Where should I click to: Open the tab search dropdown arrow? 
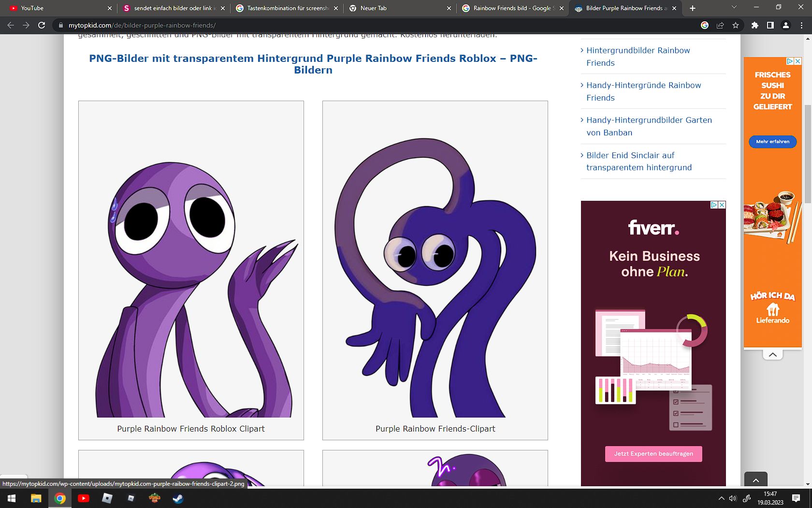(734, 8)
